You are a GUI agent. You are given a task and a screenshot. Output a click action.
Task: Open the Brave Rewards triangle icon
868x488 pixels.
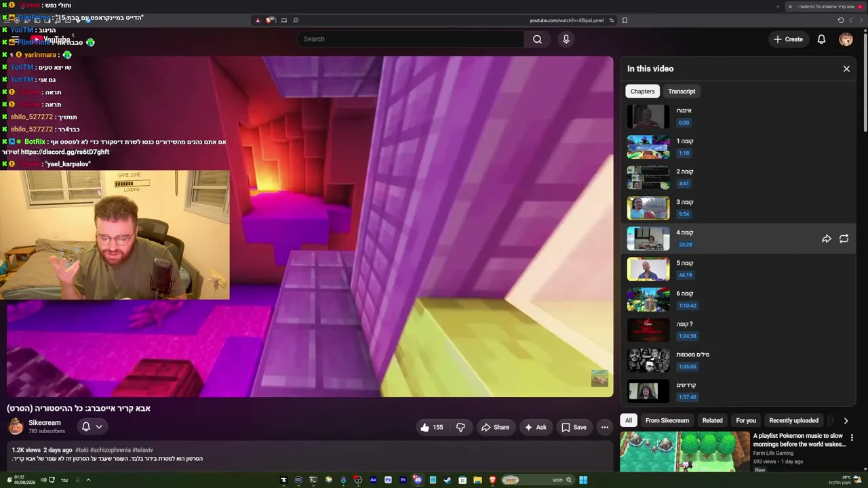pyautogui.click(x=258, y=20)
